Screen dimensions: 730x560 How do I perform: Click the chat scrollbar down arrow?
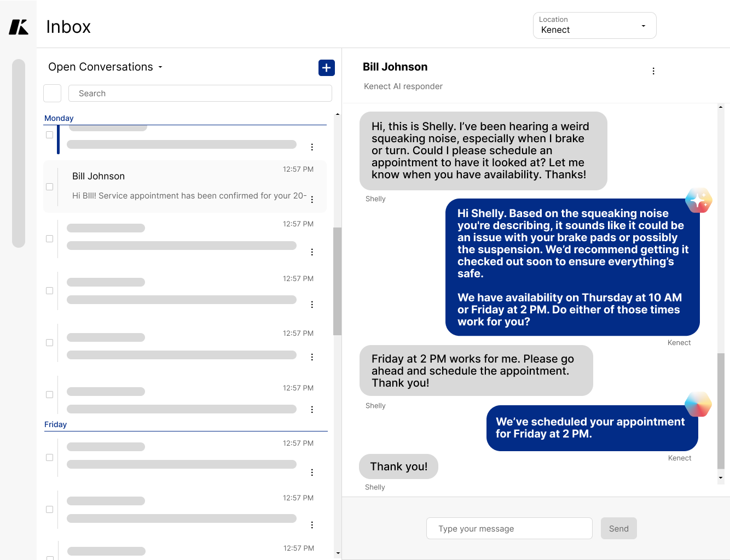click(x=721, y=478)
